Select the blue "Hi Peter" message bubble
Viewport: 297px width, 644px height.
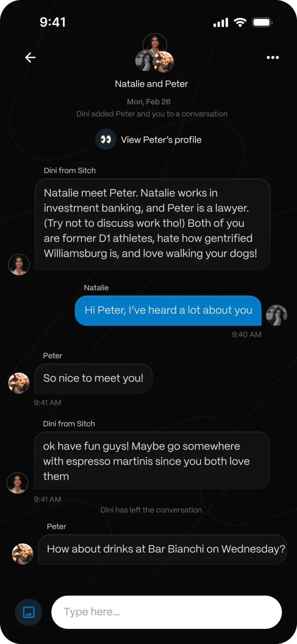click(x=168, y=310)
